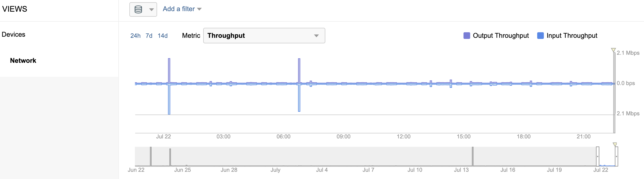The height and width of the screenshot is (179, 644).
Task: Click the yellow marker above overview timeline
Action: (615, 145)
